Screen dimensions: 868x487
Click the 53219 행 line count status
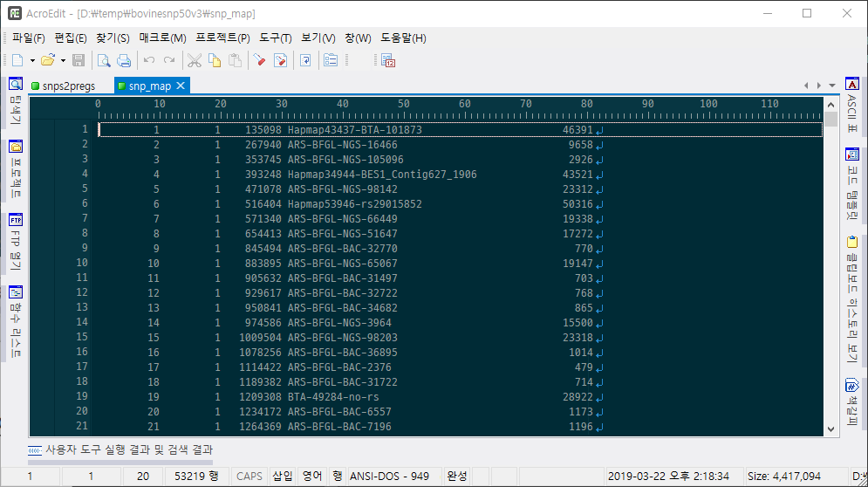(x=196, y=476)
